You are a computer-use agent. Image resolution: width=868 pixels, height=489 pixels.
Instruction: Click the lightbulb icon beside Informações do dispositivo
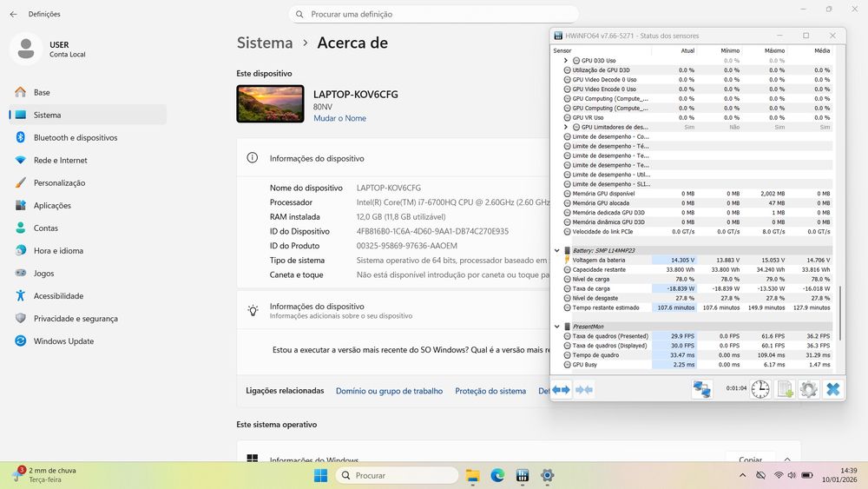(253, 311)
